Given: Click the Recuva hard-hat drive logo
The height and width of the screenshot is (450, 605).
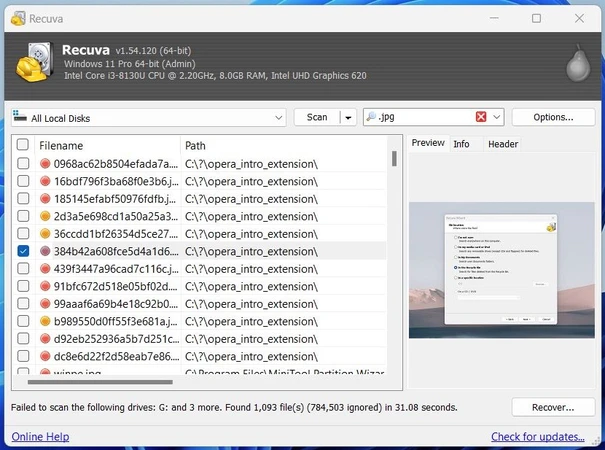Looking at the screenshot, I should (34, 62).
